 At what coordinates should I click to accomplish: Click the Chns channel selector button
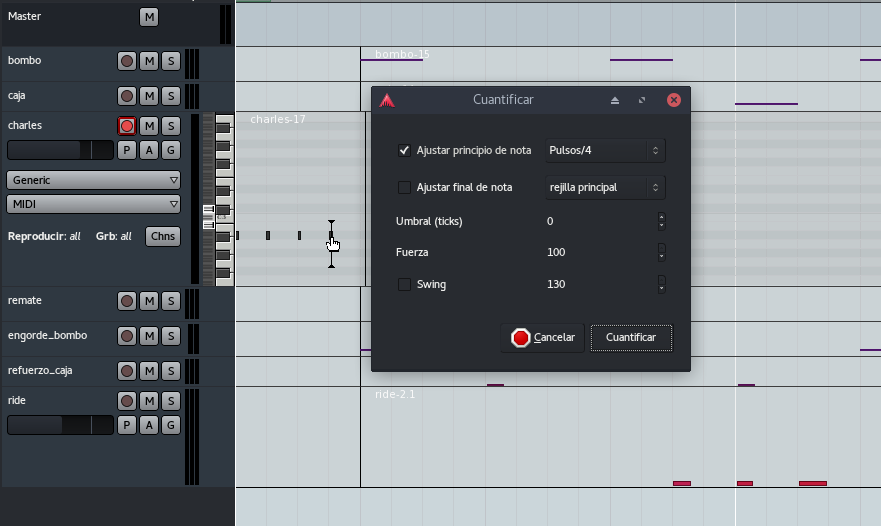point(163,236)
